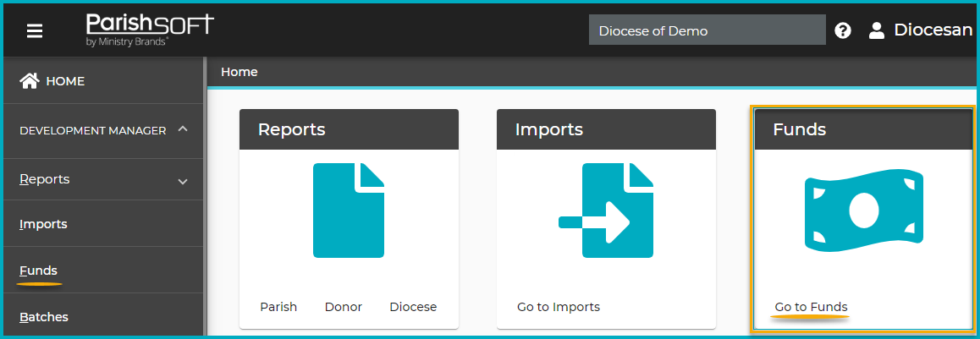Click the Imports card header
Image resolution: width=980 pixels, height=339 pixels.
pos(606,129)
